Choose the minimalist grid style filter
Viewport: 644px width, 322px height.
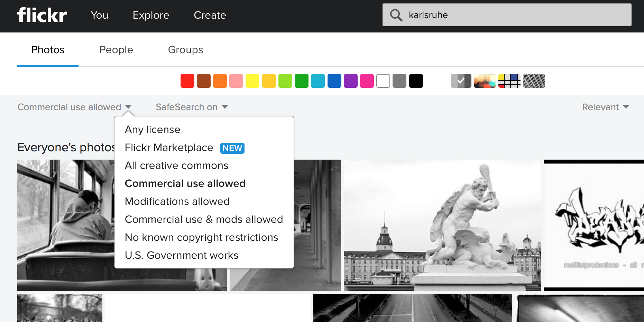(509, 81)
